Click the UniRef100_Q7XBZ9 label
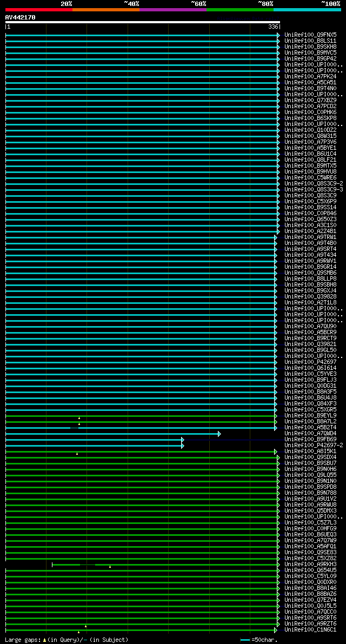The image size is (346, 644). 310,100
